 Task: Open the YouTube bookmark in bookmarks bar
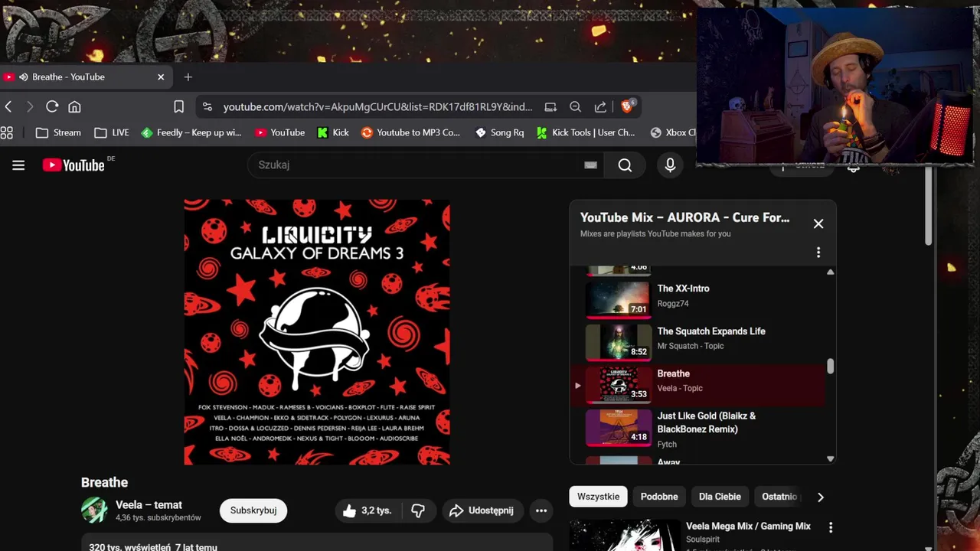(280, 132)
